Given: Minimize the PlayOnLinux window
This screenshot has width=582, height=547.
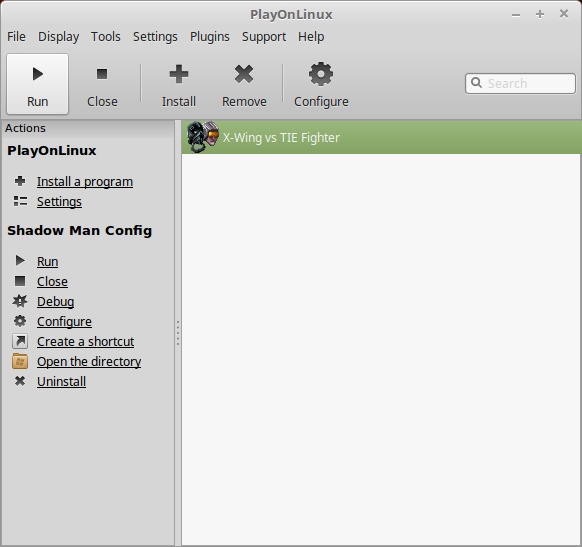Looking at the screenshot, I should (516, 15).
